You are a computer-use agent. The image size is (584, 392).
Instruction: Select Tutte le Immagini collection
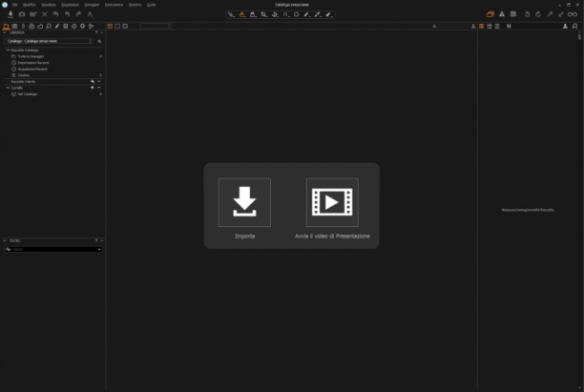coord(31,56)
